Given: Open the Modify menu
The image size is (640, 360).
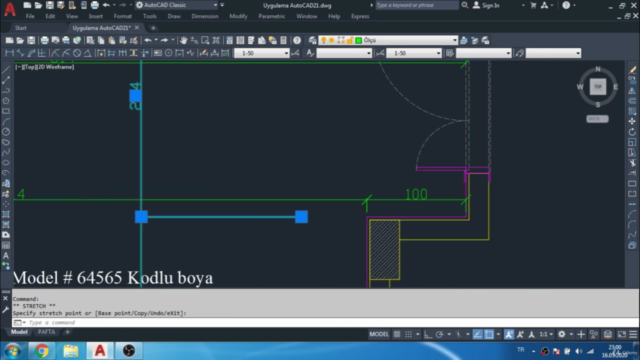Looking at the screenshot, I should pyautogui.click(x=238, y=16).
